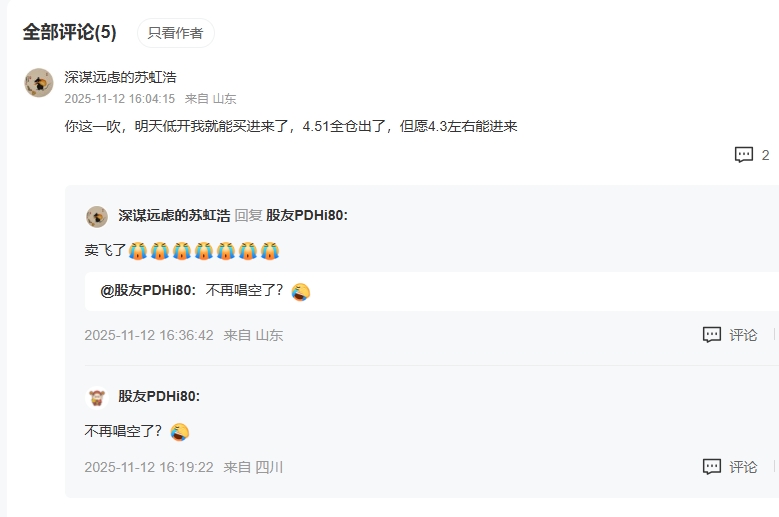The width and height of the screenshot is (779, 517).
Task: Open main comment's reply bubble icon showing 2
Action: 744,155
